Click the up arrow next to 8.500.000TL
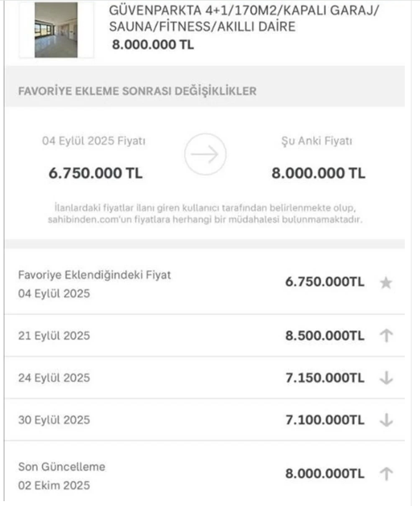This screenshot has height=506, width=420. pyautogui.click(x=386, y=336)
